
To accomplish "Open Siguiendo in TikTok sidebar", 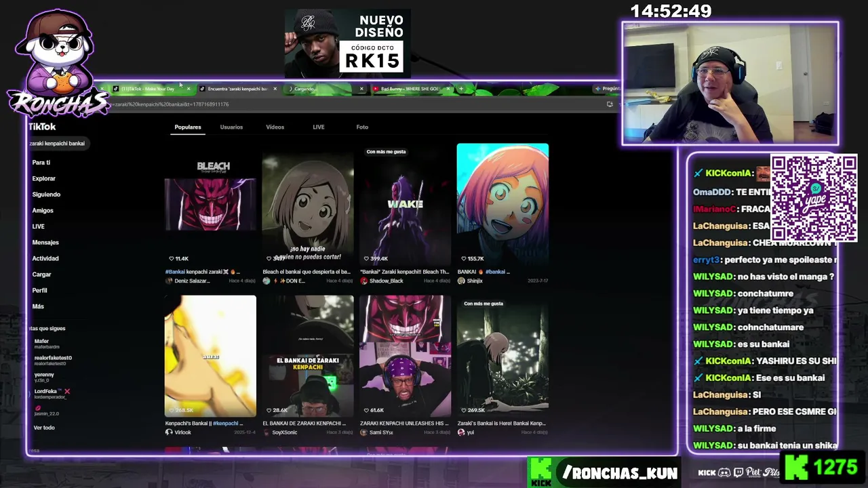I will coord(46,195).
